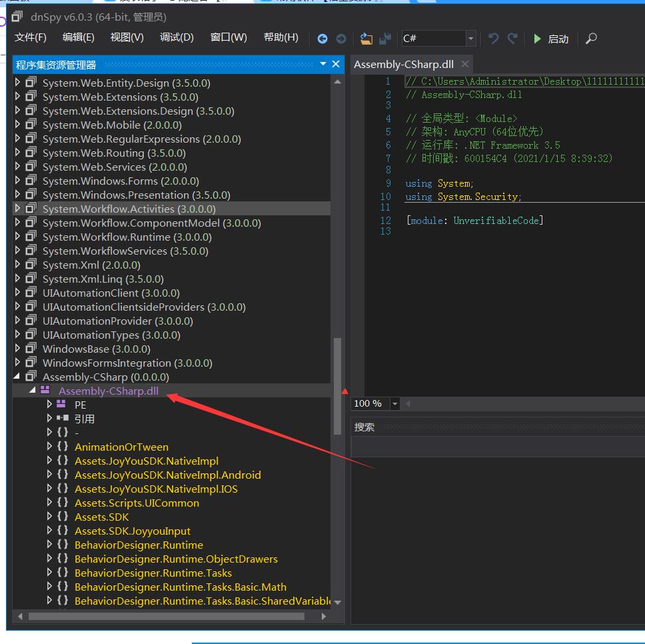Collapse the Assembly-CSharp (0.0.0.0) node
This screenshot has height=644, width=645.
coord(17,376)
